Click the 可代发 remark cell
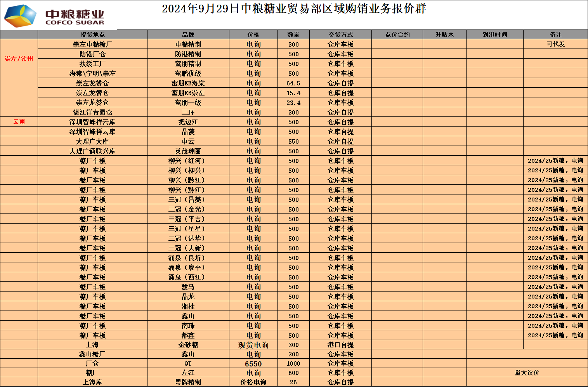The width and height of the screenshot is (588, 387). 555,44
